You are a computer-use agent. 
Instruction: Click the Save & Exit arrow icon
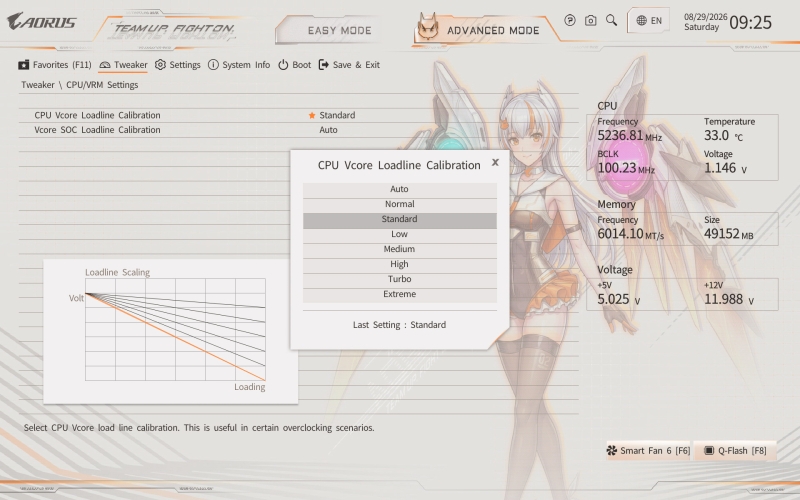(x=323, y=65)
